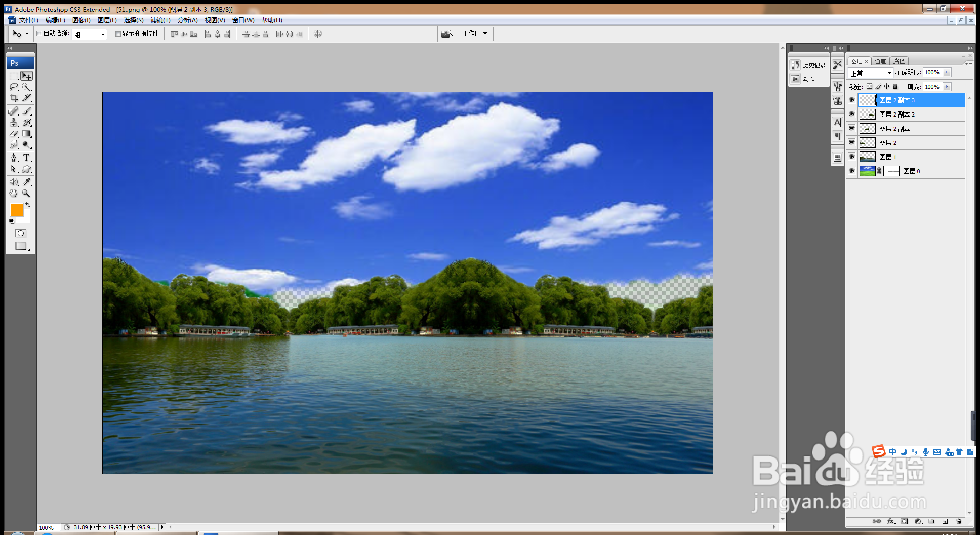Select the Dodge tool
The image size is (980, 535).
click(x=27, y=145)
